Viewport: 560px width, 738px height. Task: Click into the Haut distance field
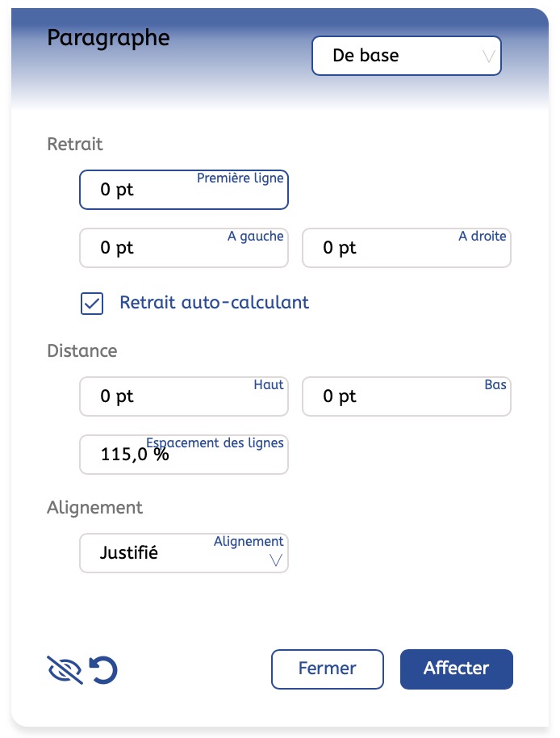(x=184, y=396)
